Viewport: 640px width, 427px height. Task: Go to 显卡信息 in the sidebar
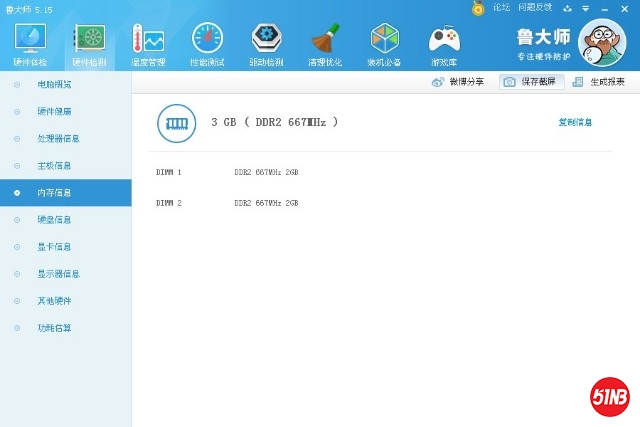click(x=54, y=246)
